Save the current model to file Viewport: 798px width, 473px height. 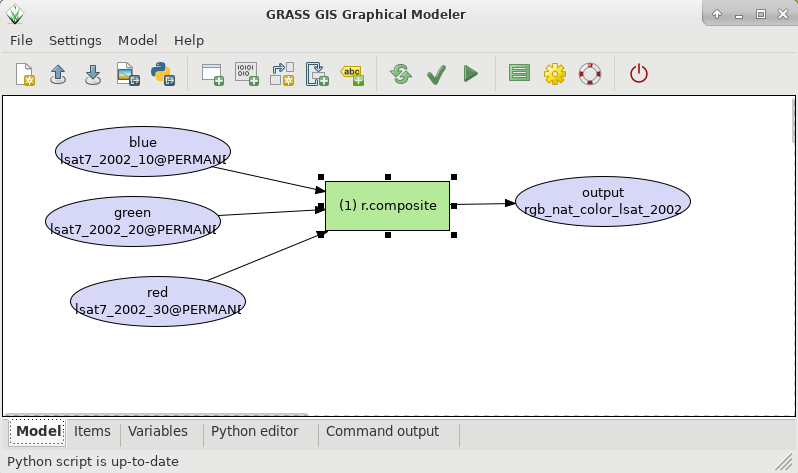[92, 74]
